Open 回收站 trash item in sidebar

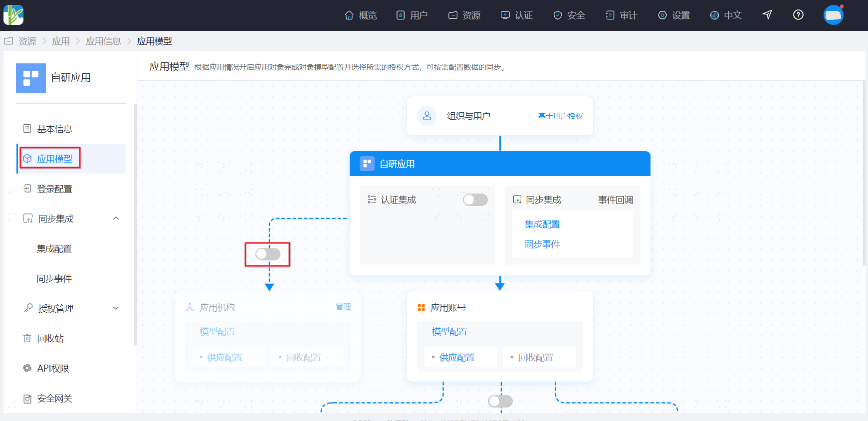tap(50, 338)
